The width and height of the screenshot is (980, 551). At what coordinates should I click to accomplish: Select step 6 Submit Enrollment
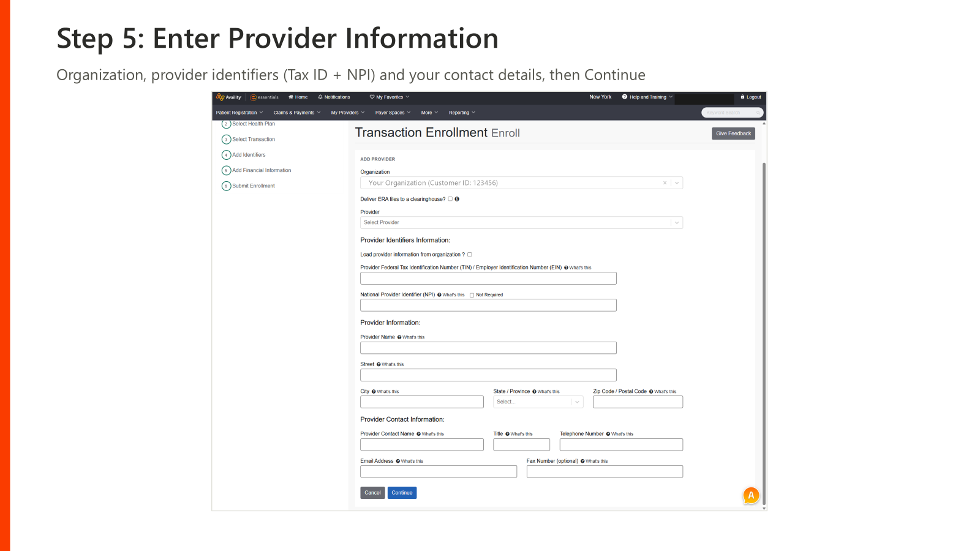[x=248, y=186]
